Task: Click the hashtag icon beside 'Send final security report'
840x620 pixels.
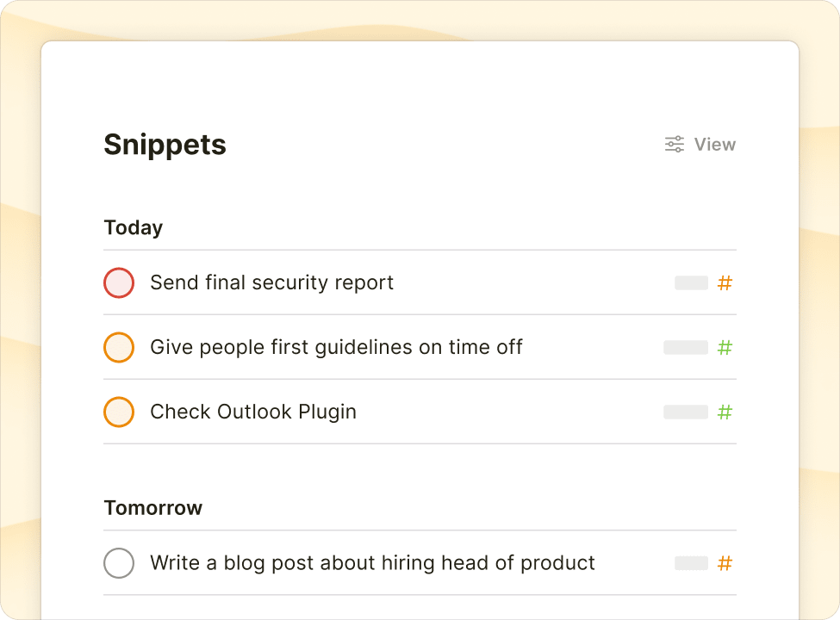Action: 724,282
